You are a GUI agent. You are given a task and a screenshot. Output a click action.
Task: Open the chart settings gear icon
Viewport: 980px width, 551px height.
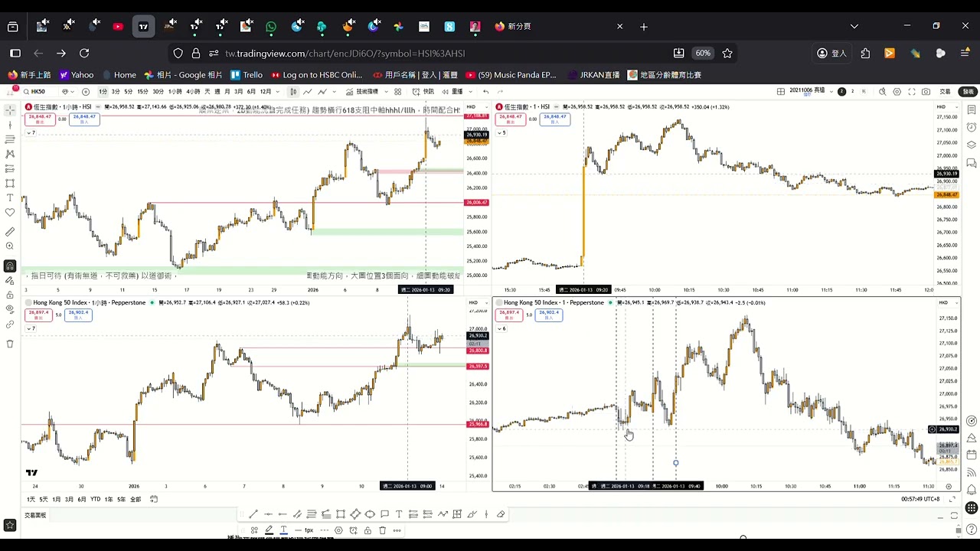click(897, 91)
